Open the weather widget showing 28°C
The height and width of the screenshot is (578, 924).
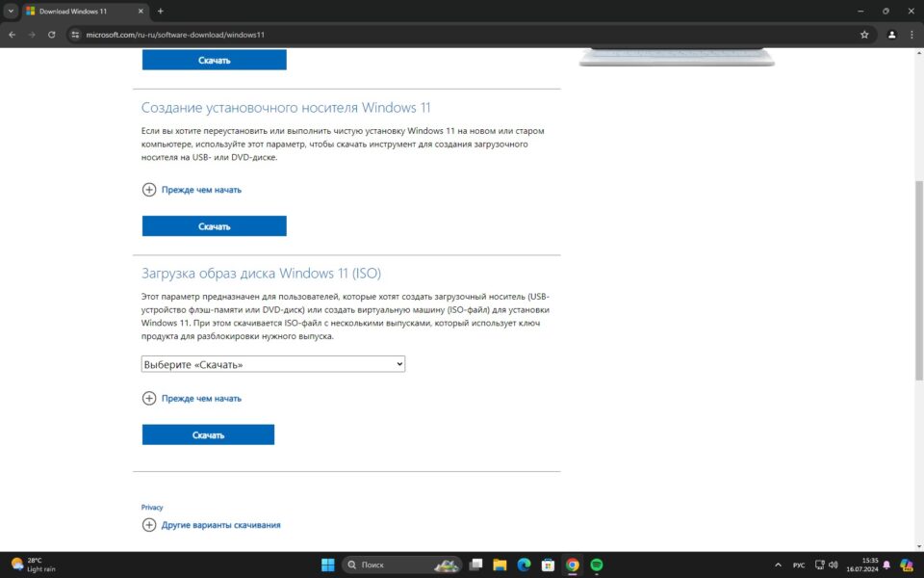pyautogui.click(x=34, y=565)
